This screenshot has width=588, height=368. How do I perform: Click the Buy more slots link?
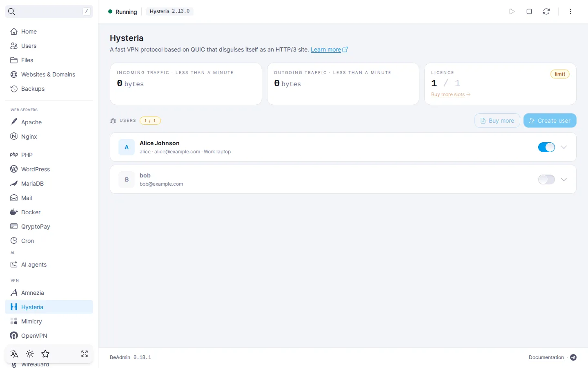[x=451, y=94]
